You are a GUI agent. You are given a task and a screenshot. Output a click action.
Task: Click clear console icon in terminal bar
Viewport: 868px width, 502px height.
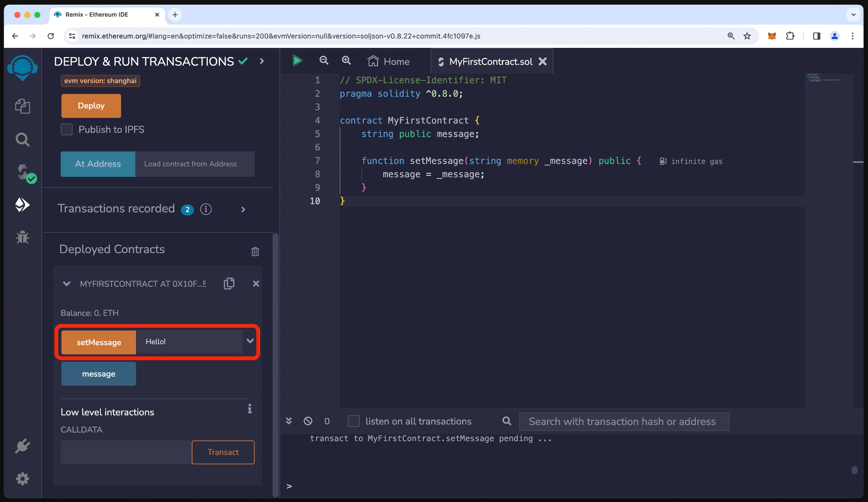coord(308,421)
